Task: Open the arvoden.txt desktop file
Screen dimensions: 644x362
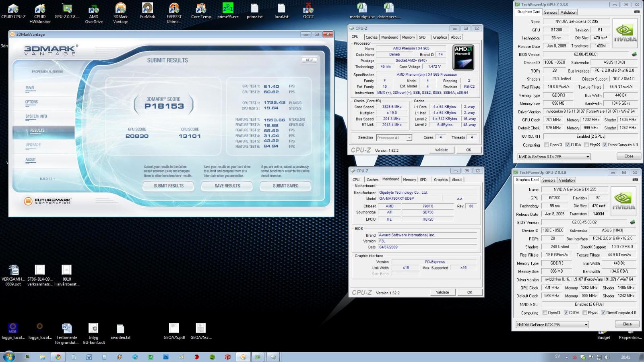Action: pos(120,331)
